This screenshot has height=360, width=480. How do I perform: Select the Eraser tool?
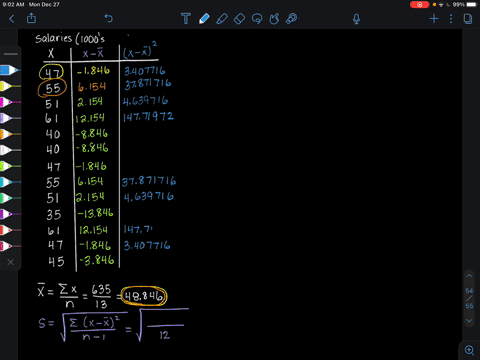coord(239,19)
